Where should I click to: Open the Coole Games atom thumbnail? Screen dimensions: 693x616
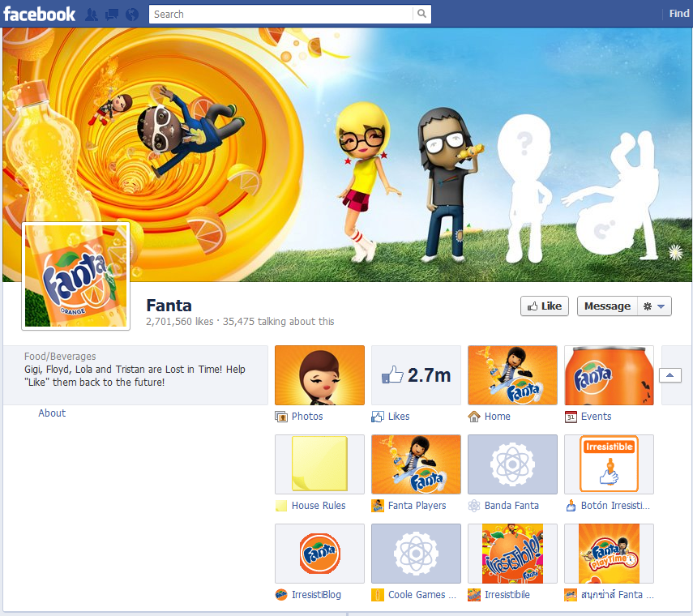(416, 554)
